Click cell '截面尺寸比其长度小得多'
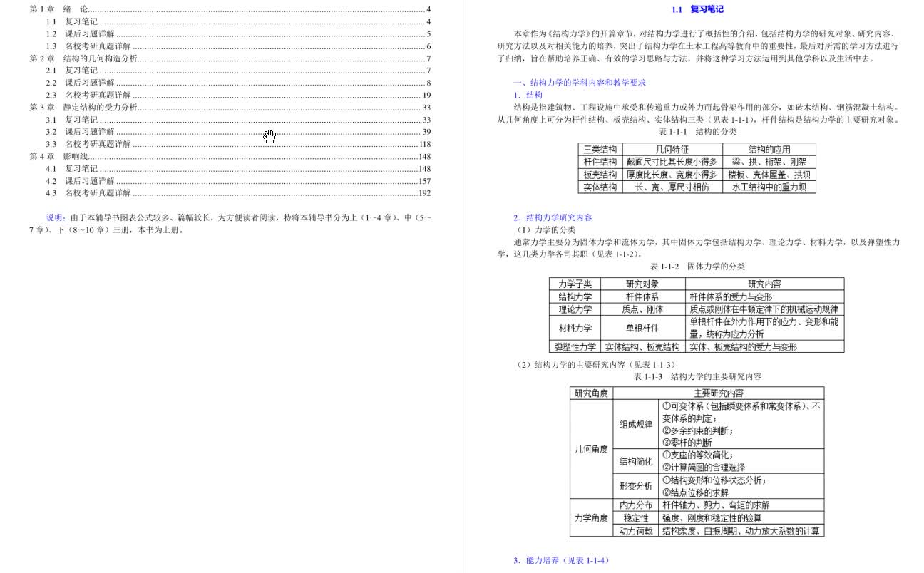This screenshot has width=924, height=573. 672,162
